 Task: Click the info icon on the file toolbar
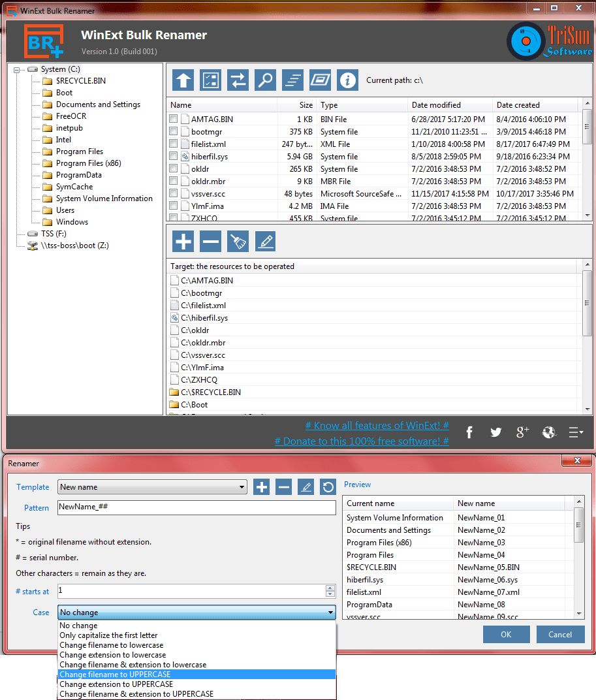tap(347, 80)
